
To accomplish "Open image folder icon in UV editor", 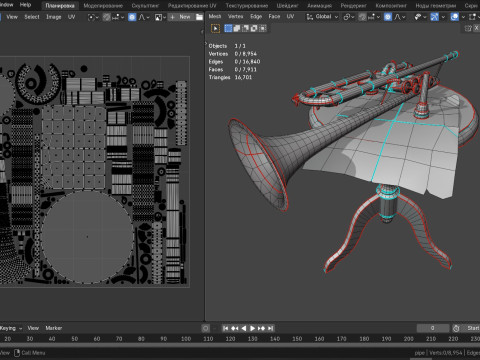I will point(199,17).
